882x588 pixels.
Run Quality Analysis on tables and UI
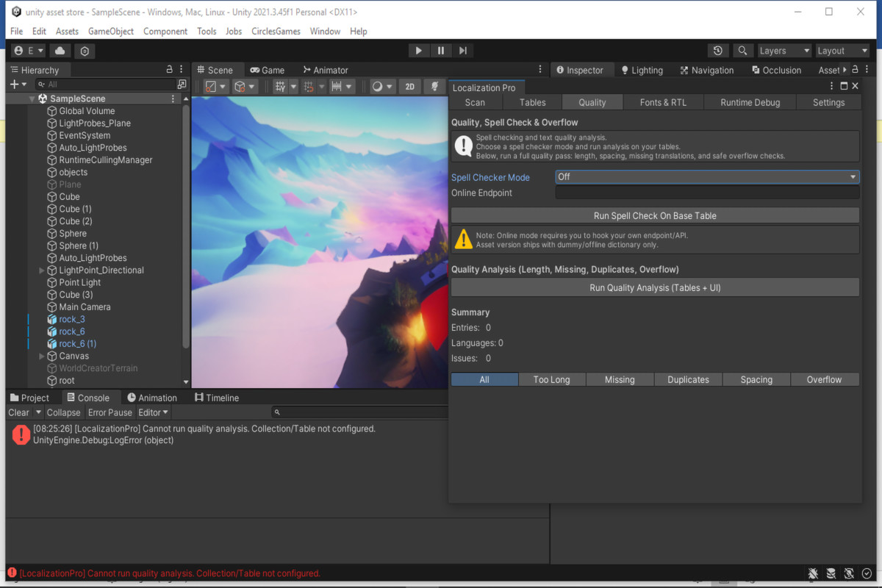654,287
